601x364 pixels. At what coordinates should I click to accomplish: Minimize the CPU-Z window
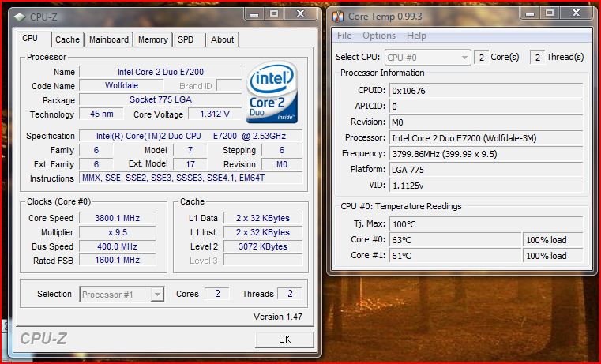(254, 14)
